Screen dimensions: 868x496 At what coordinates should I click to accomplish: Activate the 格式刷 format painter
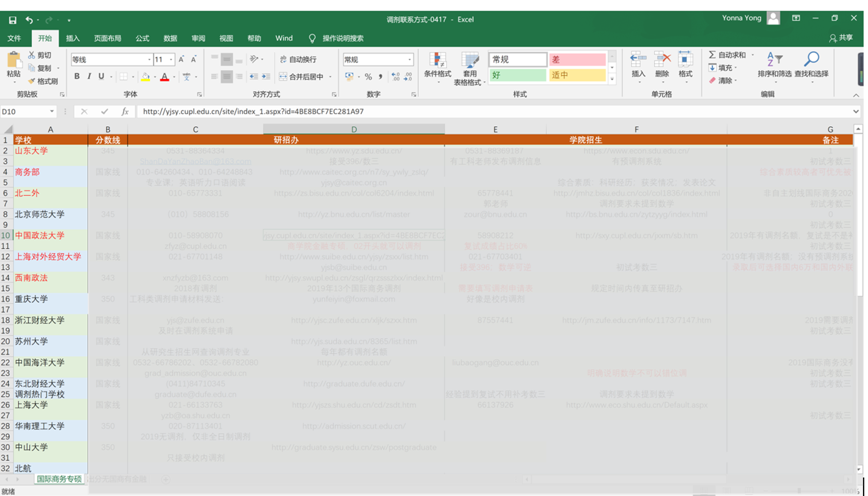pos(42,81)
